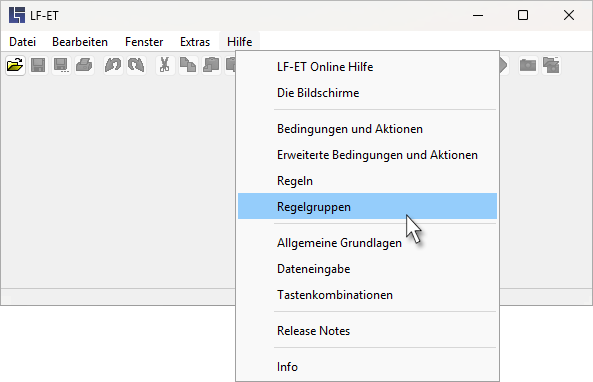Screen dimensions: 593x382
Task: Click the scissors cut icon
Action: [x=165, y=65]
